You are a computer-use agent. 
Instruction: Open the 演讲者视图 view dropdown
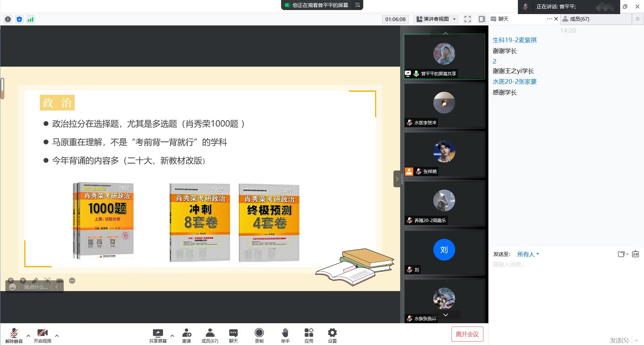pyautogui.click(x=436, y=19)
